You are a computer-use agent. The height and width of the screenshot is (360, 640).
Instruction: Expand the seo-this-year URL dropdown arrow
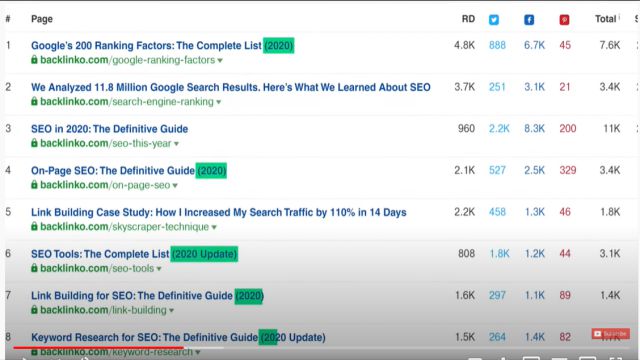point(176,144)
